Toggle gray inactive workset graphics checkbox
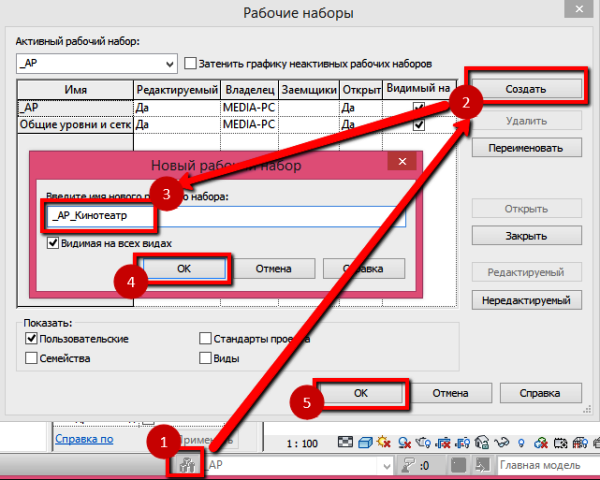This screenshot has width=600, height=480. click(x=190, y=63)
